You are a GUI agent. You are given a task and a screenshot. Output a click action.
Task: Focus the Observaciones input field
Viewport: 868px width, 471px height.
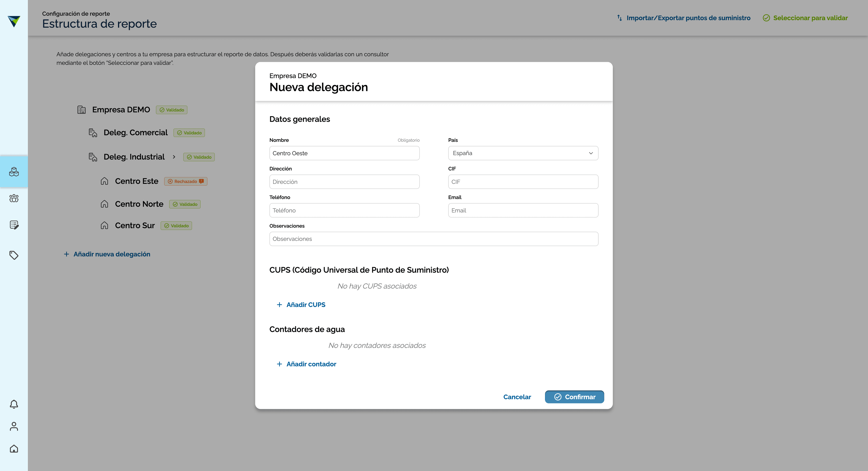pos(434,239)
